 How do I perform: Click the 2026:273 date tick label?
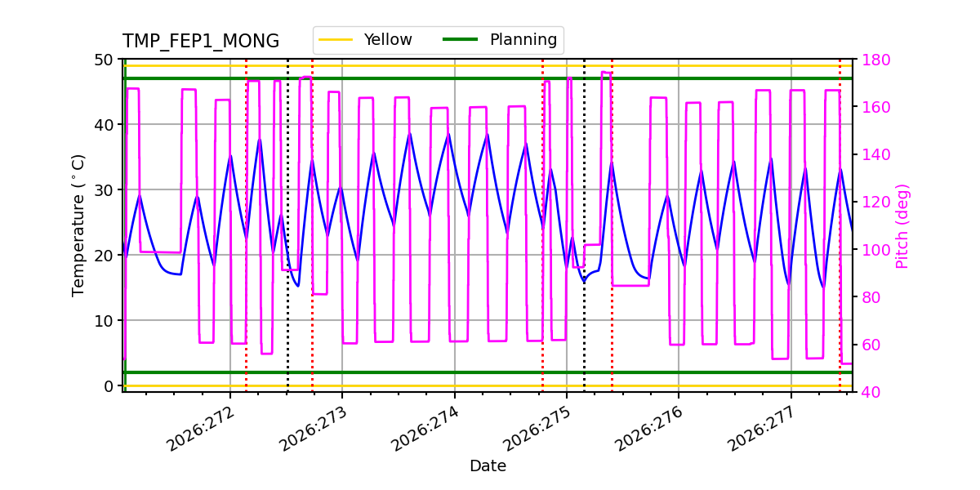coord(314,429)
